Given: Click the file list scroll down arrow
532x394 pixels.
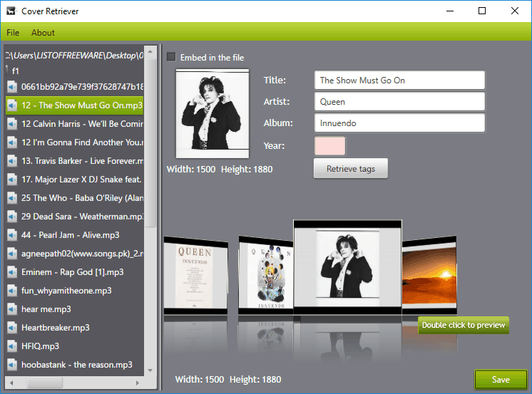Looking at the screenshot, I should pyautogui.click(x=150, y=370).
